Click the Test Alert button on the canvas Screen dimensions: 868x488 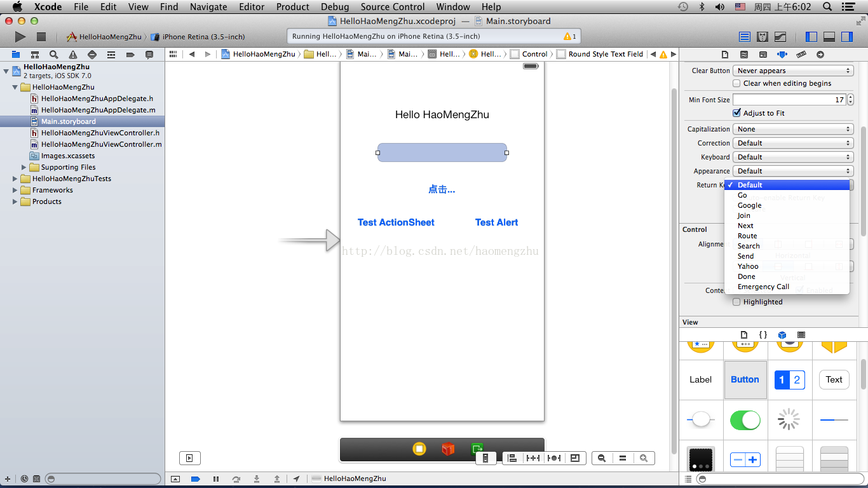497,222
